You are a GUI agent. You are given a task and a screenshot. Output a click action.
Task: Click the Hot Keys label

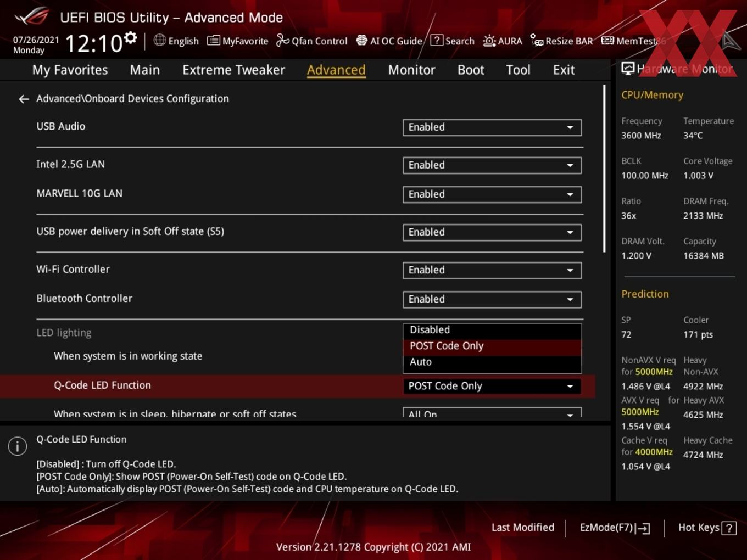(699, 528)
